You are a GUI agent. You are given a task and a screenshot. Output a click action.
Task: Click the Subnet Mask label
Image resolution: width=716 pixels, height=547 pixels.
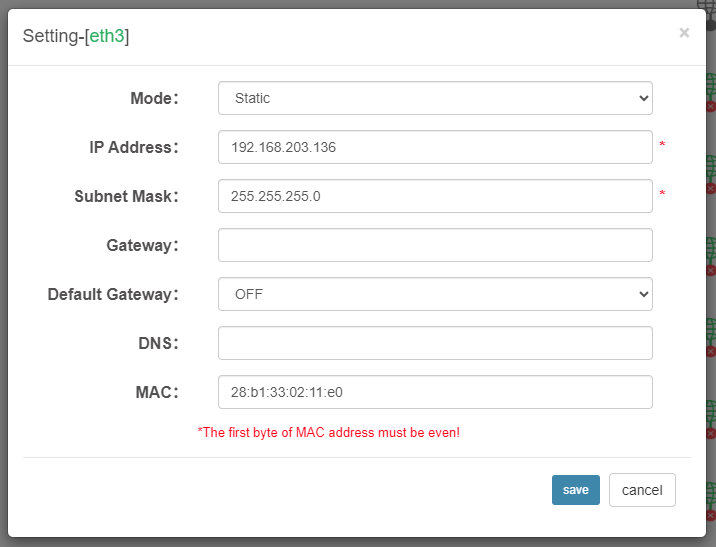(x=126, y=196)
